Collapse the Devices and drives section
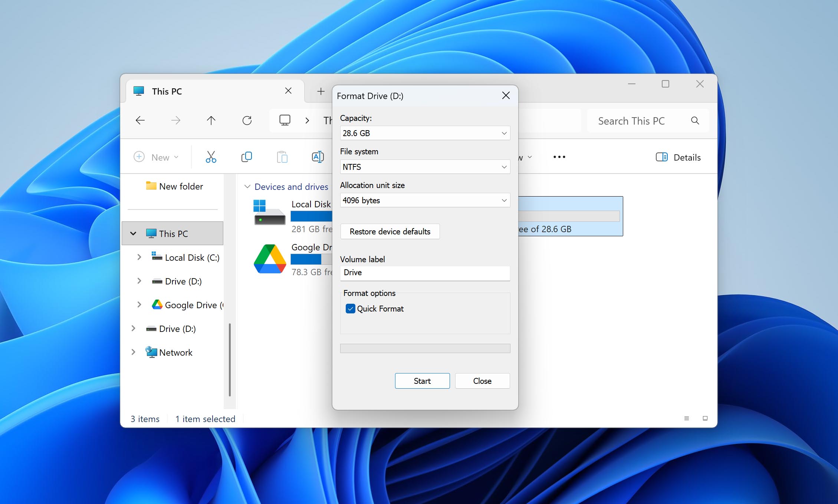Viewport: 838px width, 504px height. (247, 187)
